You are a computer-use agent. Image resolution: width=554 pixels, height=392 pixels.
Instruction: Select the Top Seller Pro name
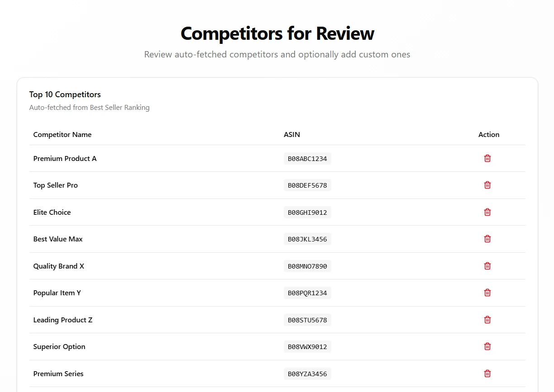coord(55,185)
